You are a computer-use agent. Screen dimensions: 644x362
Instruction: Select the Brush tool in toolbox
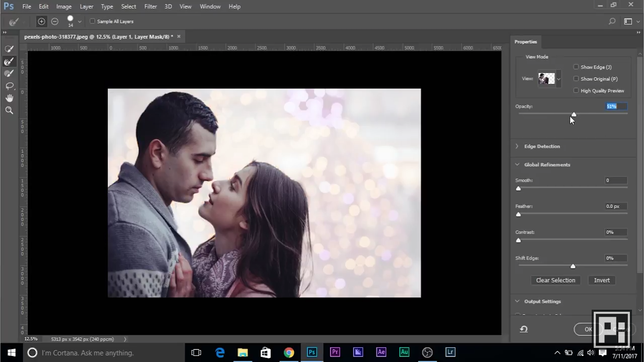tap(9, 73)
